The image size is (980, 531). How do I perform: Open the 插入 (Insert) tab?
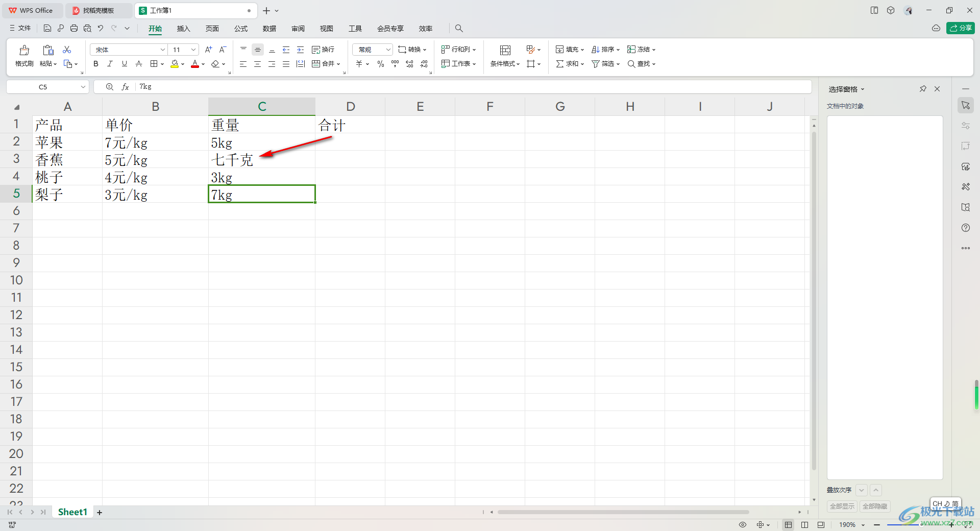(183, 29)
